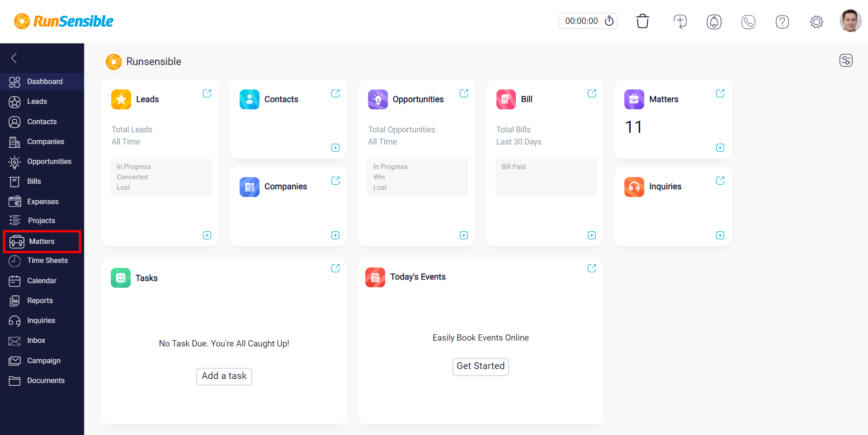868x435 pixels.
Task: Open user profile avatar
Action: (x=850, y=21)
